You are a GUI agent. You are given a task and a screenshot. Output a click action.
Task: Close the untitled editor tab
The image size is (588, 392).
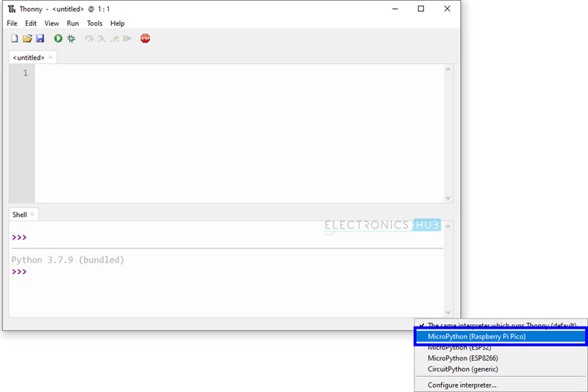[51, 57]
